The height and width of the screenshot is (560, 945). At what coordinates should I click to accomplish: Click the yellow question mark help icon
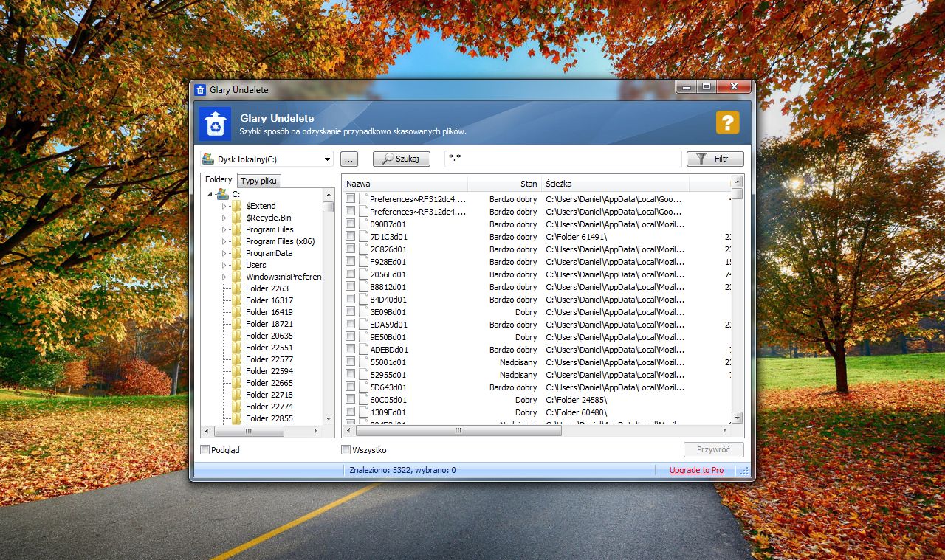pyautogui.click(x=727, y=122)
